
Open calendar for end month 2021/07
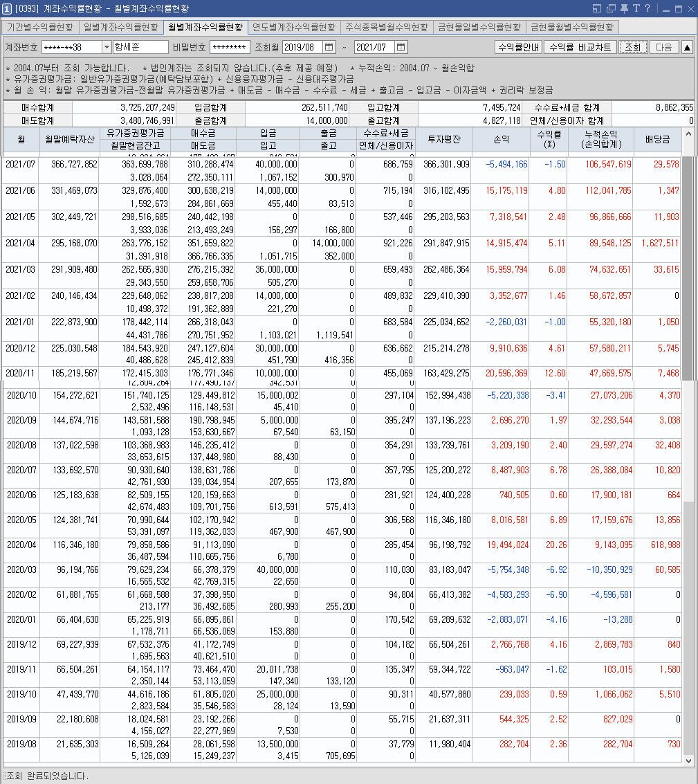coord(401,47)
